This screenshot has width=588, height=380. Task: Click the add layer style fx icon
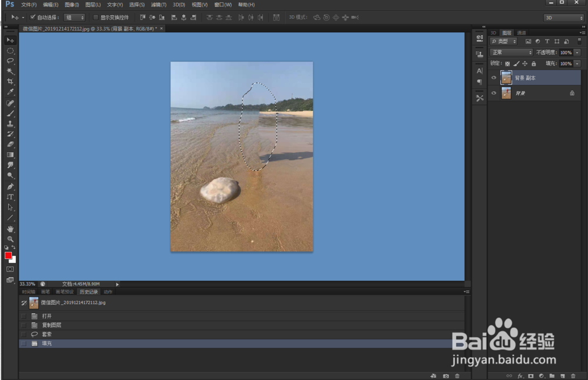click(520, 376)
